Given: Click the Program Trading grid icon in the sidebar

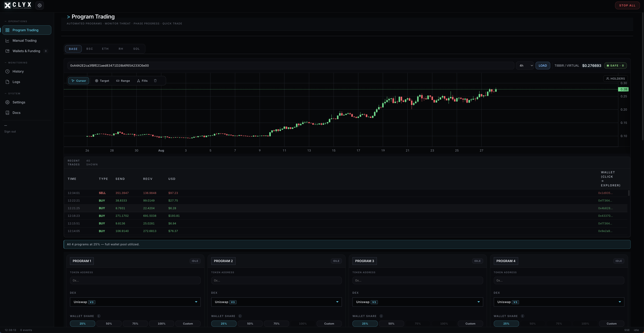Looking at the screenshot, I should tap(8, 30).
